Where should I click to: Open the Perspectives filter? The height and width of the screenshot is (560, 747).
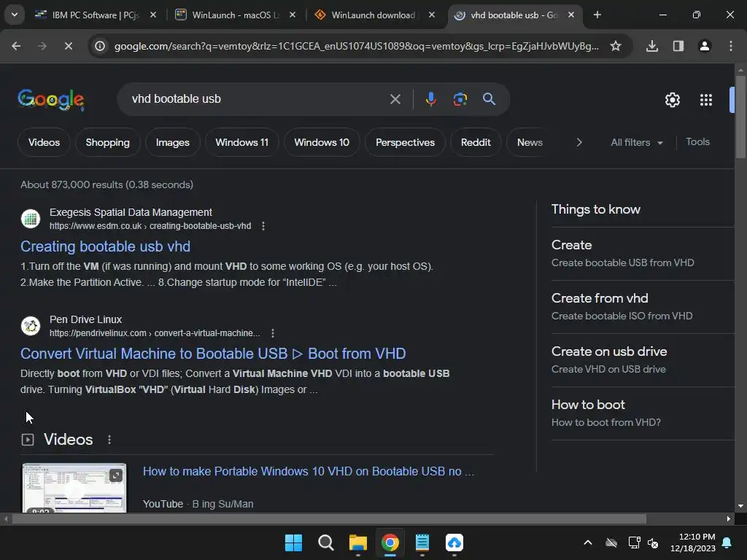(405, 142)
